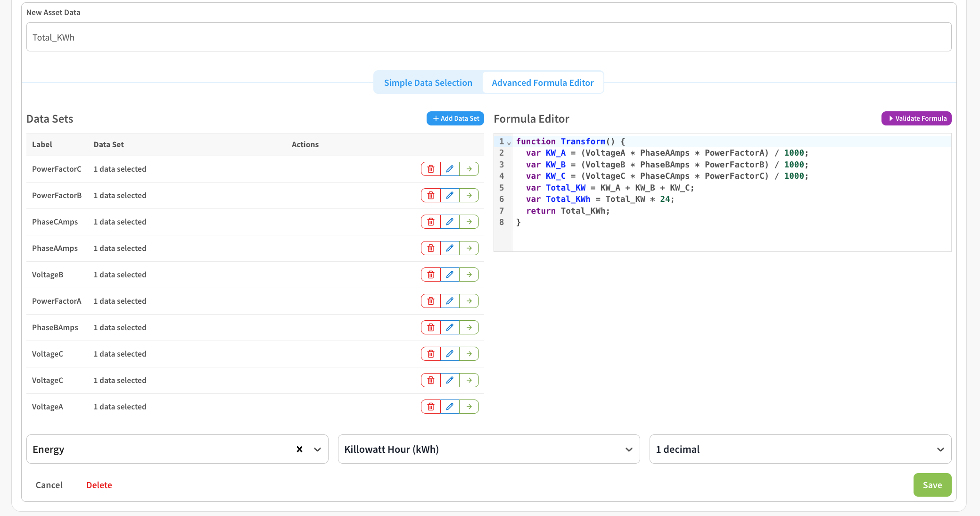This screenshot has width=980, height=516.
Task: Edit the PowerFactorB data set
Action: tap(450, 195)
